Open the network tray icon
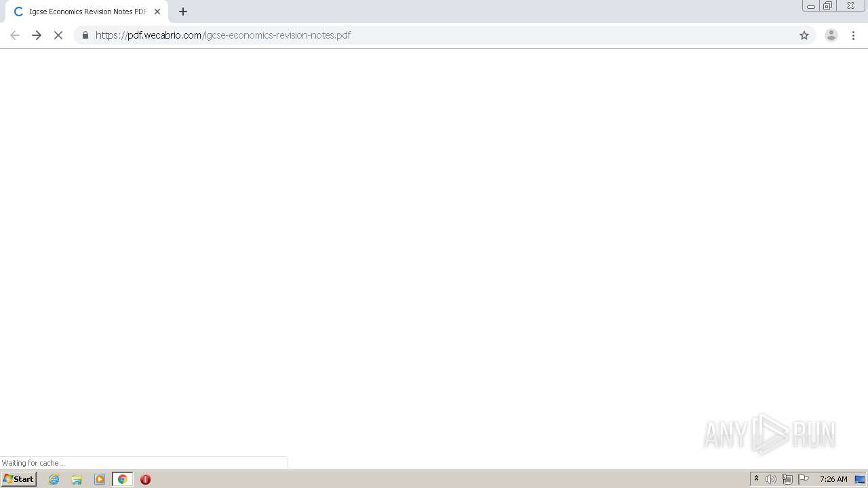Image resolution: width=868 pixels, height=488 pixels. [787, 479]
